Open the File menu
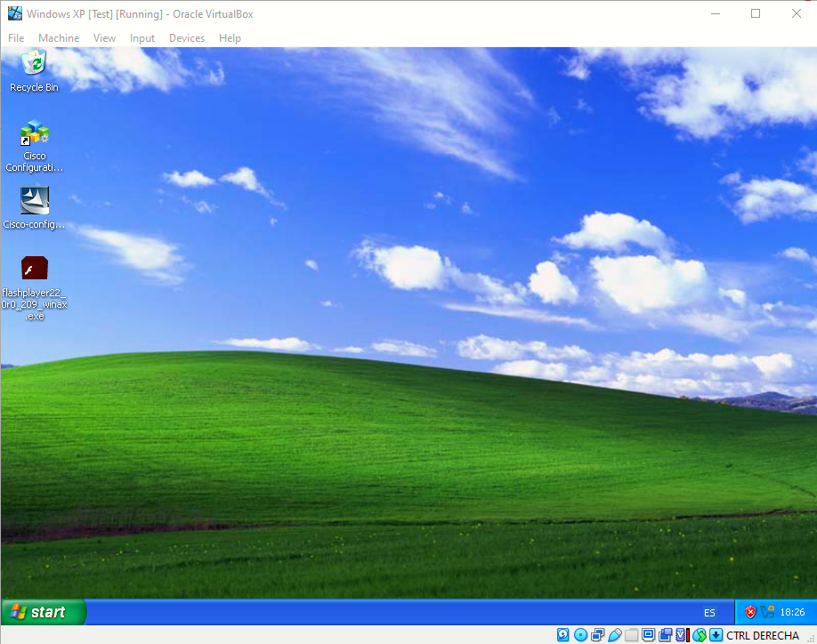Image resolution: width=817 pixels, height=644 pixels. (x=16, y=38)
